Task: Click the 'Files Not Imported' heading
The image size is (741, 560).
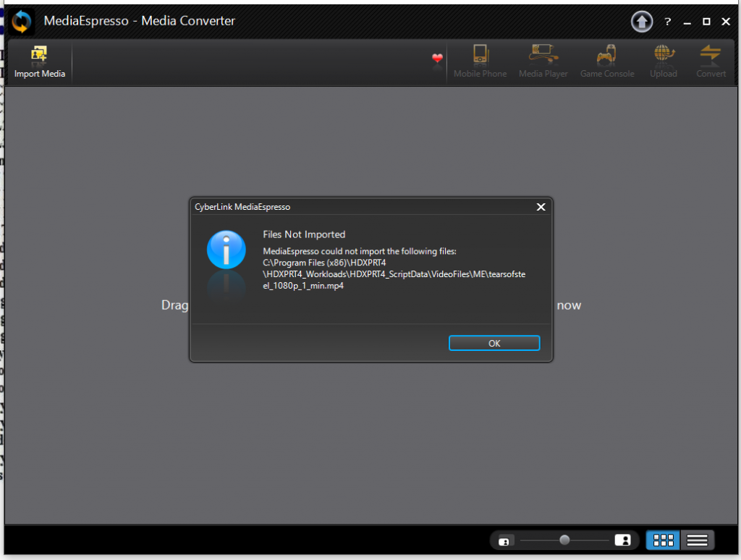Action: (x=304, y=234)
